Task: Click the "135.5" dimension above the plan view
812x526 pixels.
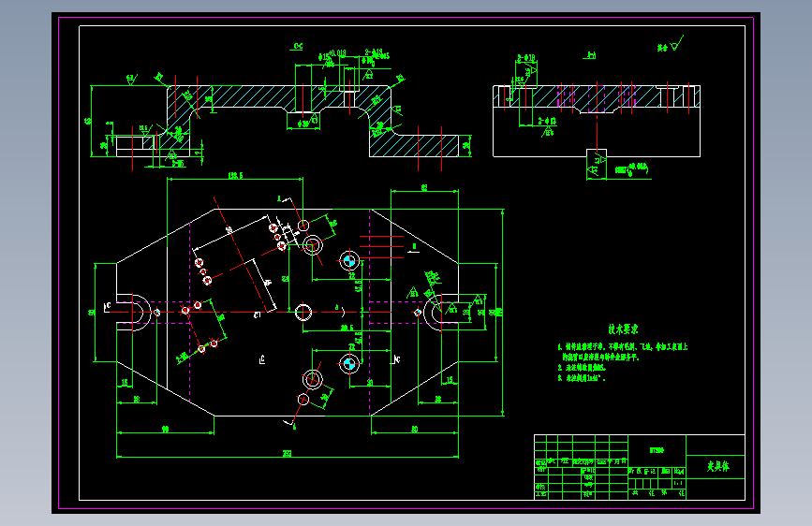Action: (235, 176)
